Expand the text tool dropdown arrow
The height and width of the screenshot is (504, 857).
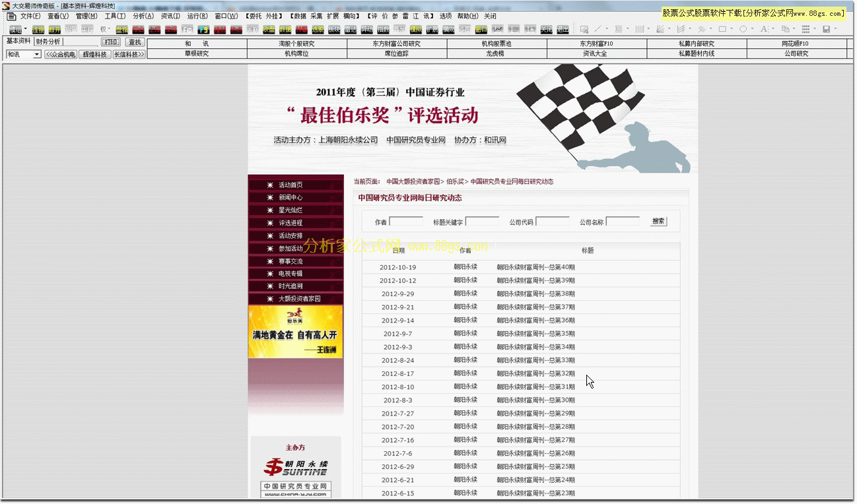point(773,29)
